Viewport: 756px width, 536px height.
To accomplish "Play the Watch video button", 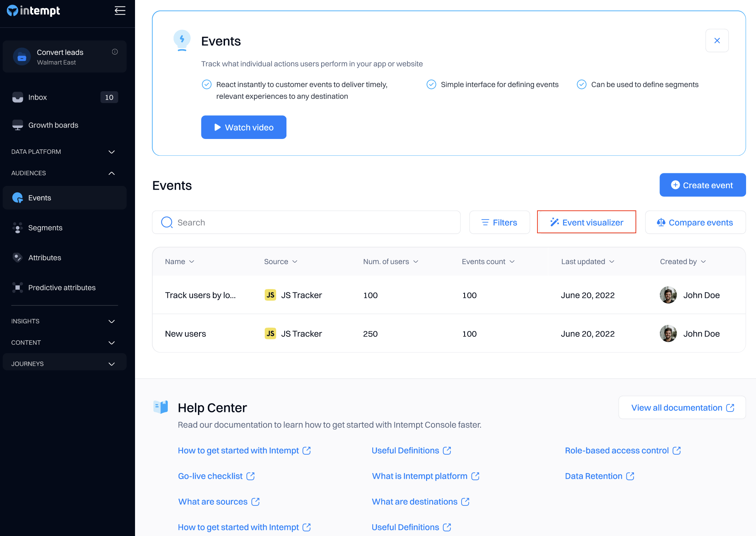I will click(x=243, y=128).
